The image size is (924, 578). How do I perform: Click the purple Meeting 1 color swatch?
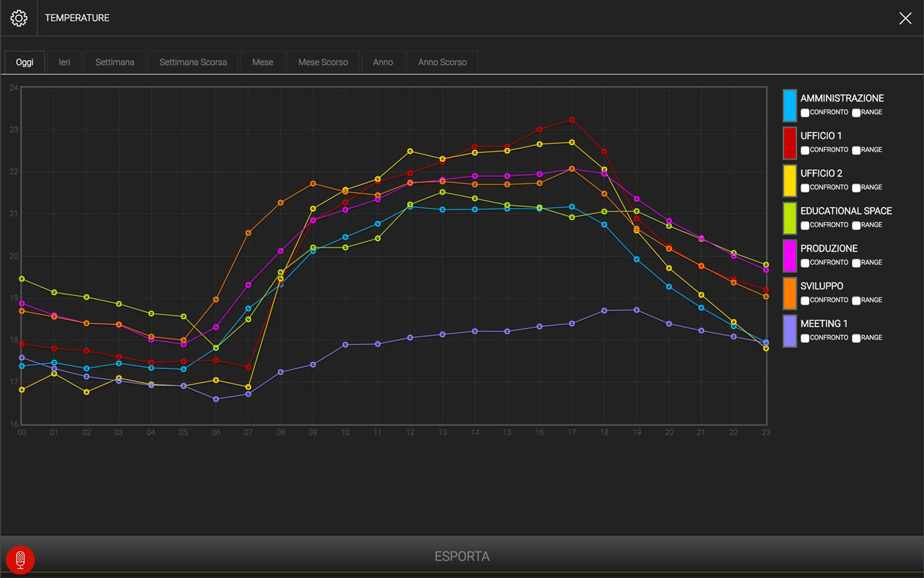[789, 331]
